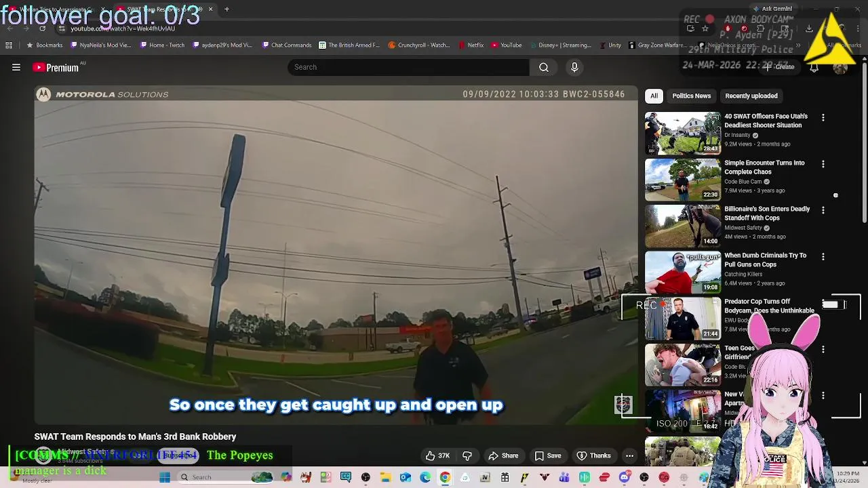This screenshot has width=868, height=488.
Task: Open the taskbar clock and date
Action: click(x=848, y=477)
